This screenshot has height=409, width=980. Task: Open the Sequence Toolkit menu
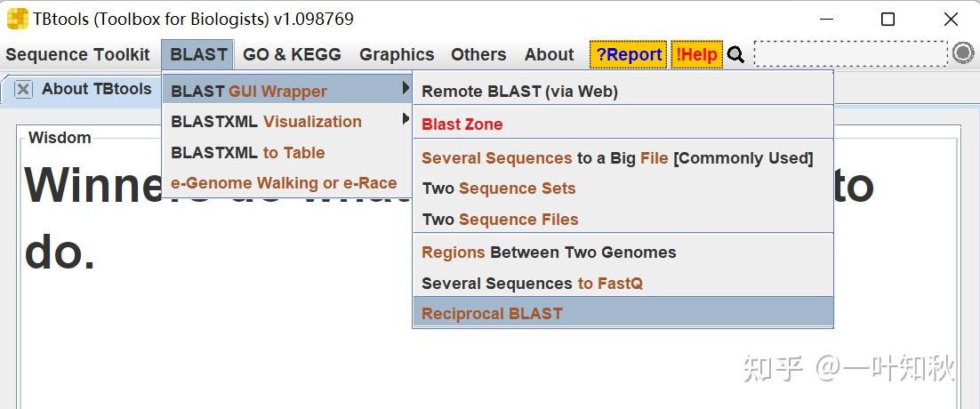[77, 54]
